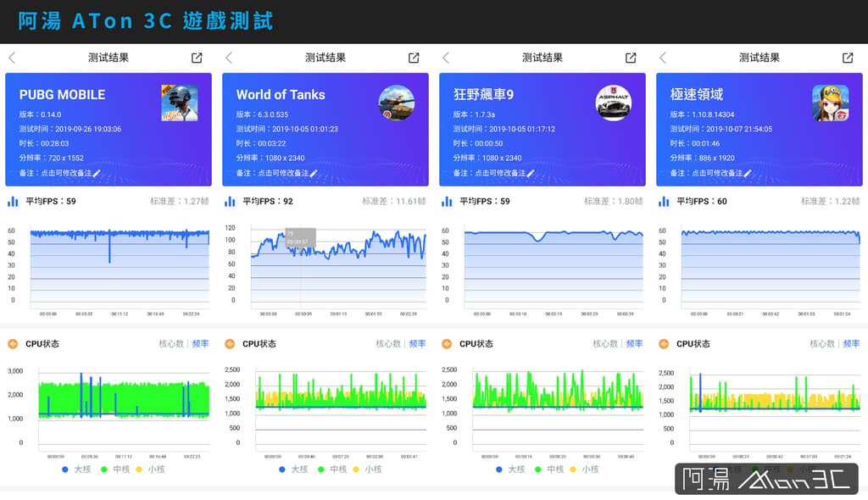Toggle 中核 legend under World of Tanks chart
Screen dimensions: 868x500
pos(332,469)
